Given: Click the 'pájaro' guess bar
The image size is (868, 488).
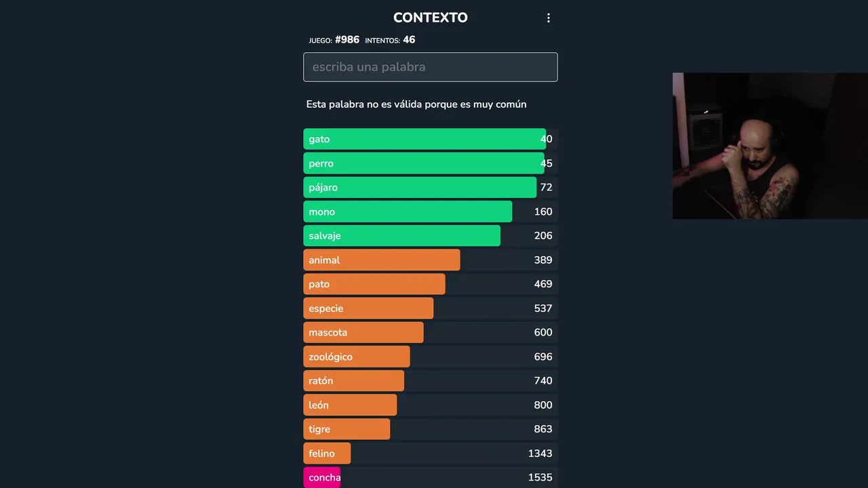Looking at the screenshot, I should coord(420,188).
